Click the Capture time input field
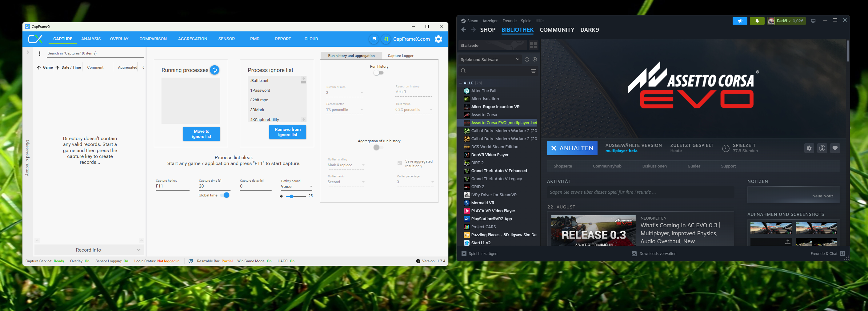The image size is (868, 311). (x=215, y=186)
